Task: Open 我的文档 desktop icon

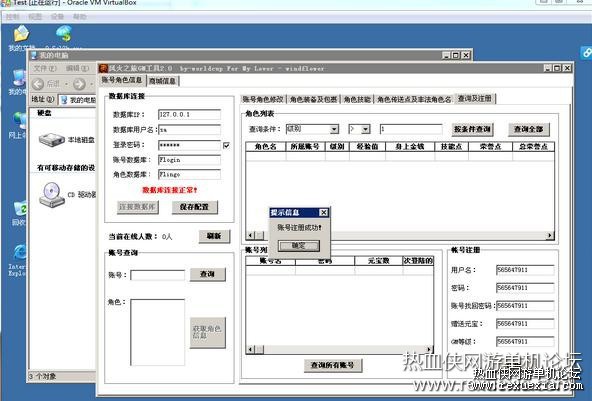Action: pyautogui.click(x=21, y=34)
